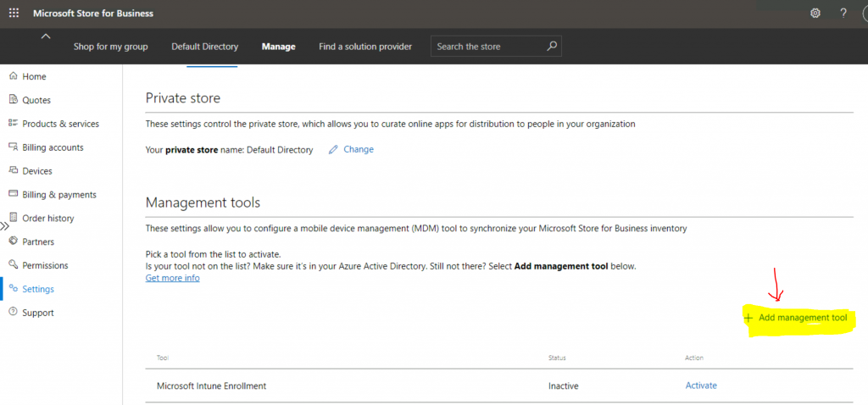Viewport: 868px width, 405px height.
Task: Open Devices in the sidebar
Action: [37, 171]
